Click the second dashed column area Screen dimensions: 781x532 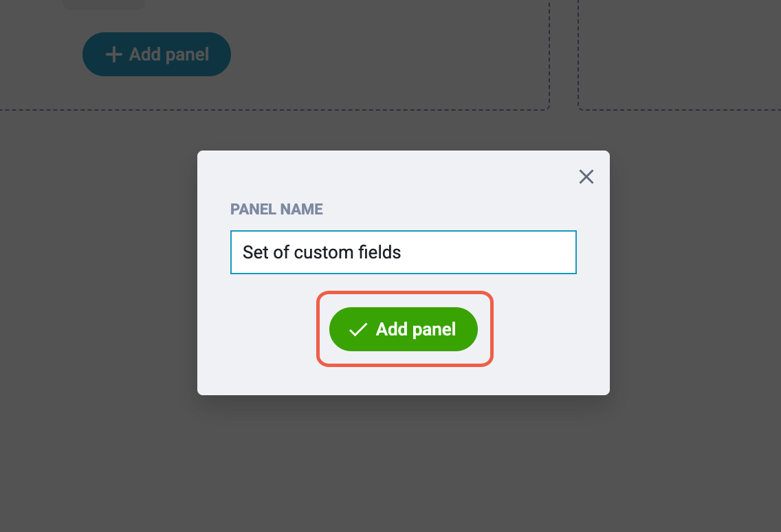pyautogui.click(x=679, y=55)
